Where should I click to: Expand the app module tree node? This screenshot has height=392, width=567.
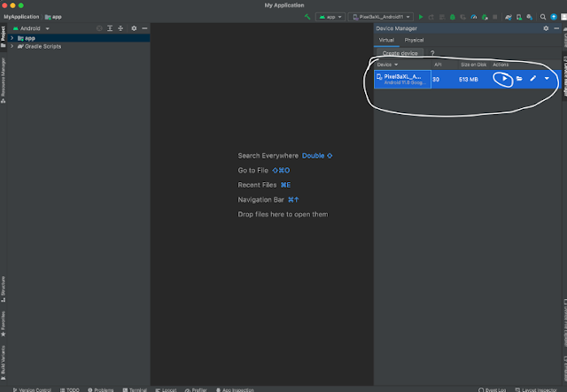point(12,38)
